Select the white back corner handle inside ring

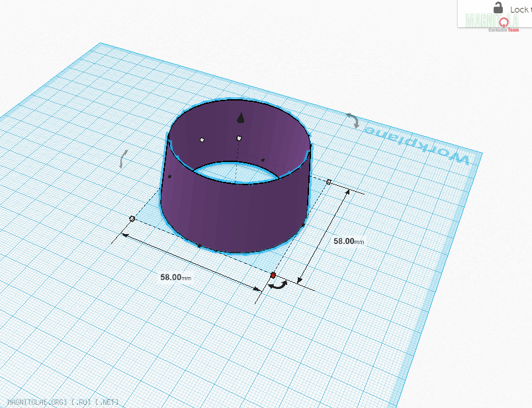pyautogui.click(x=202, y=140)
